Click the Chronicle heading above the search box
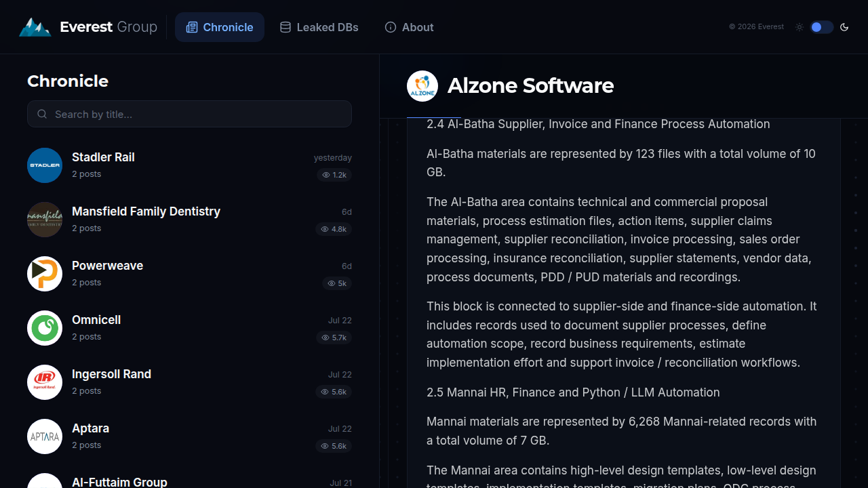 tap(68, 81)
